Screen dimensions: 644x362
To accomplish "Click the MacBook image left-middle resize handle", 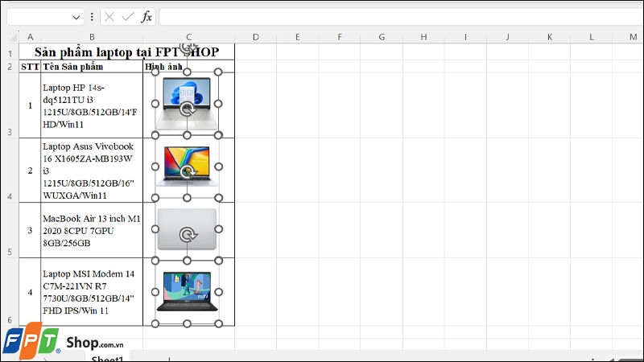I will (155, 229).
